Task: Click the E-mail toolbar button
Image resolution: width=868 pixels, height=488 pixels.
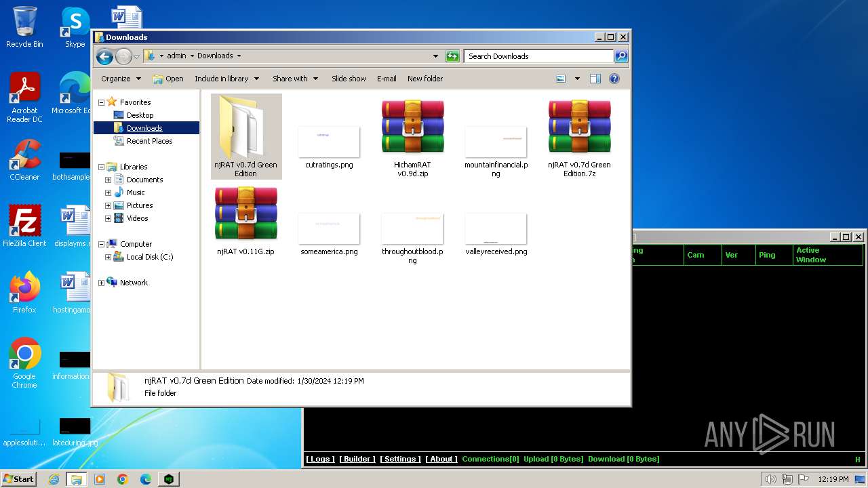Action: pos(387,79)
